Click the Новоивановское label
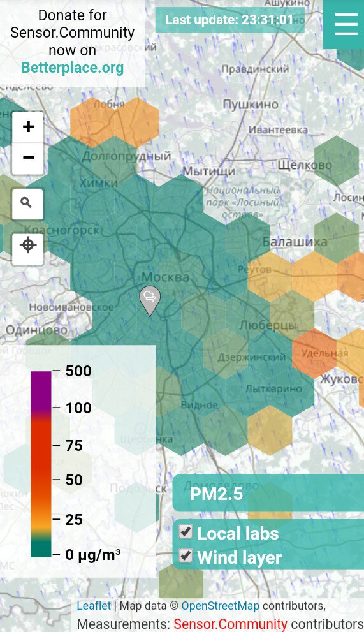Image resolution: width=364 pixels, height=632 pixels. pyautogui.click(x=71, y=307)
